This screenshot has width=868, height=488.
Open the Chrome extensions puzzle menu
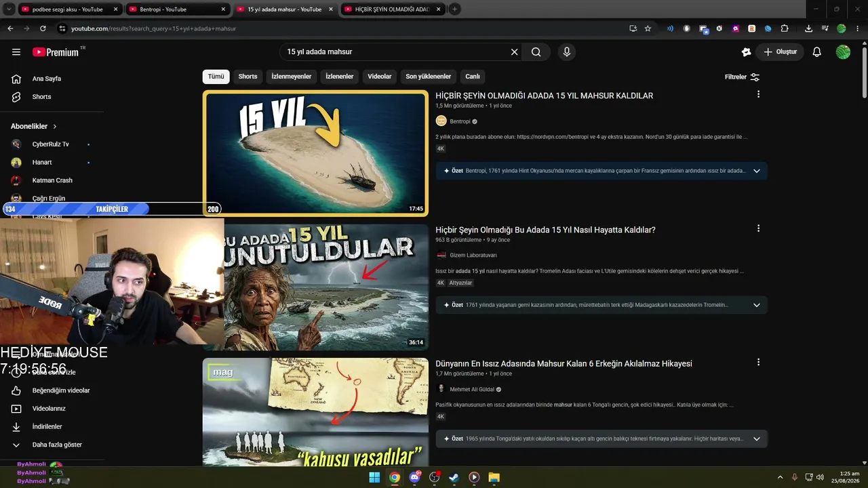[785, 28]
